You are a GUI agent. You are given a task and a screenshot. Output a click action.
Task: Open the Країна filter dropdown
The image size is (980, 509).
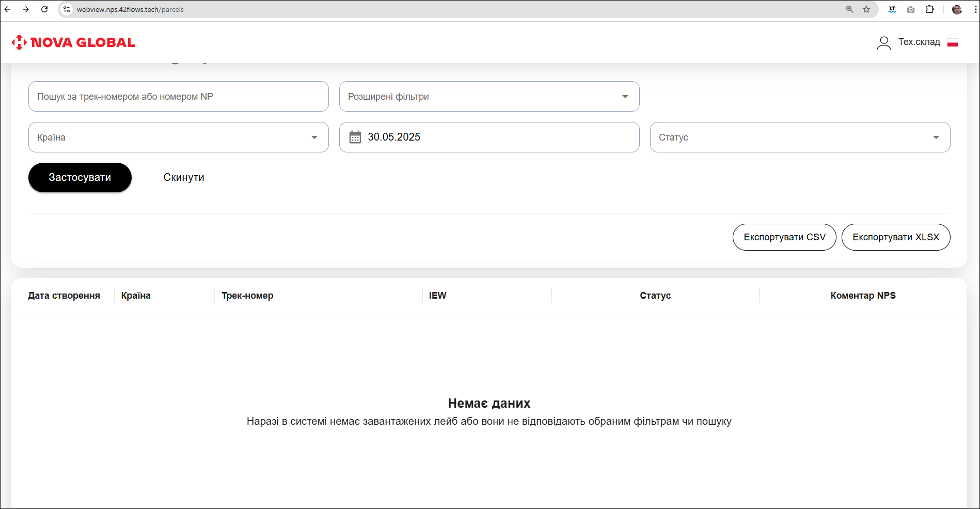coord(178,137)
